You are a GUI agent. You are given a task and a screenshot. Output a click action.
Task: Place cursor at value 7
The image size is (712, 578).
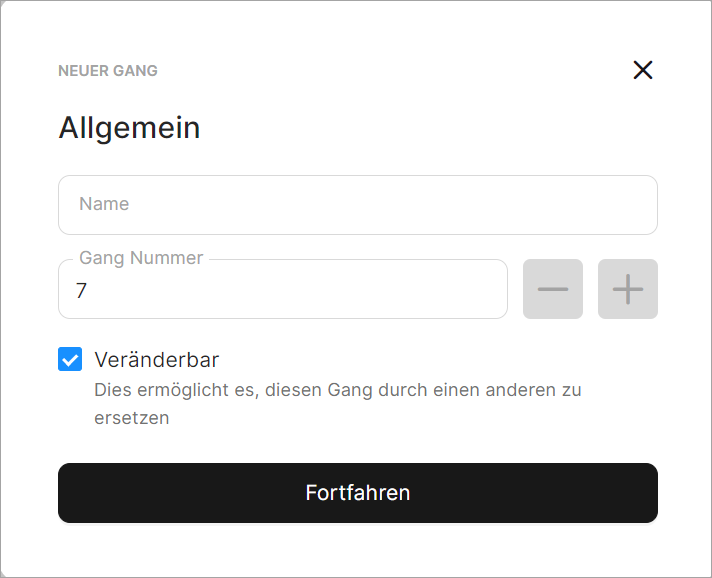[x=82, y=291]
